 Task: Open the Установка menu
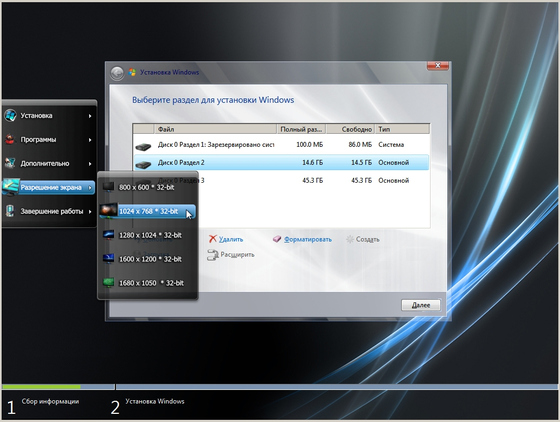[x=49, y=116]
